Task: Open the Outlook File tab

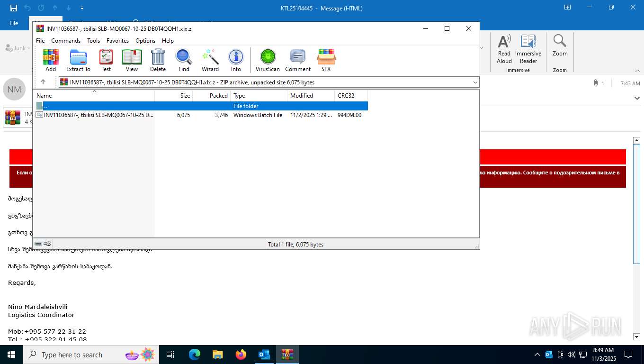Action: [14, 23]
